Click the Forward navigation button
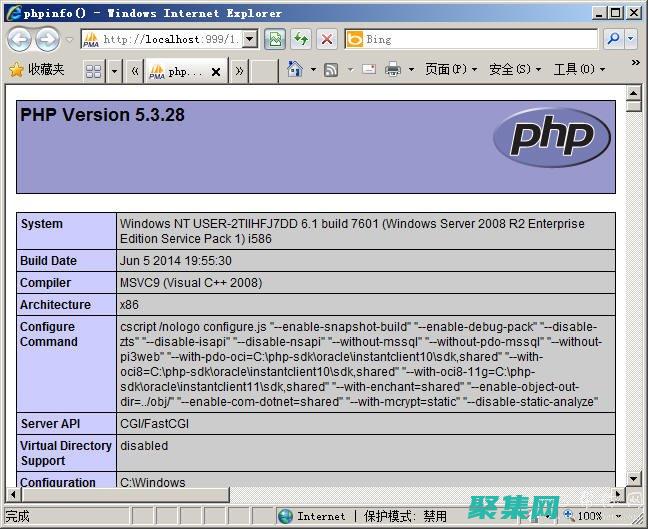 [x=46, y=39]
